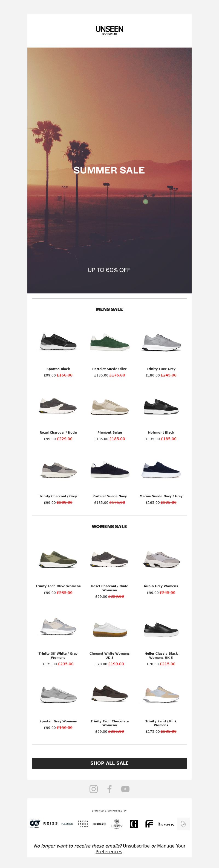Open the Summer Sale hero banner
This screenshot has height=868, width=219.
pos(109,170)
